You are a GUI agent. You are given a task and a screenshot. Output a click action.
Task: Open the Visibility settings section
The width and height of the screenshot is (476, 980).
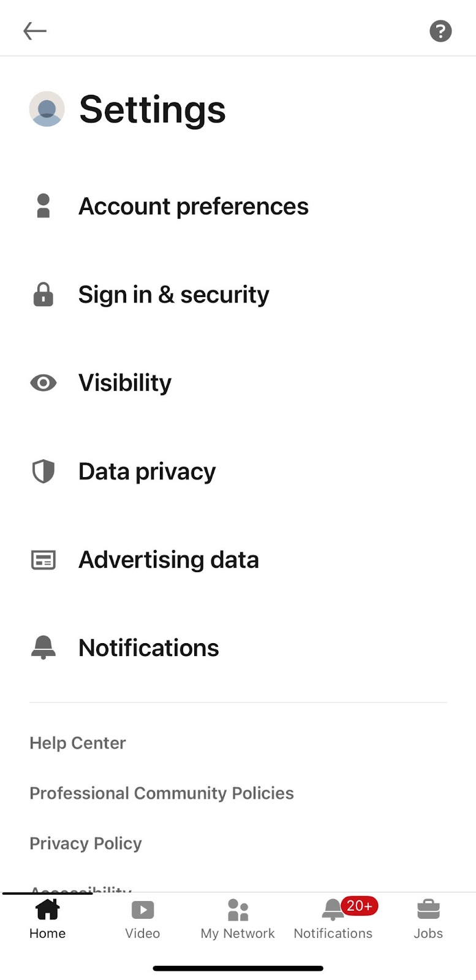pos(238,383)
